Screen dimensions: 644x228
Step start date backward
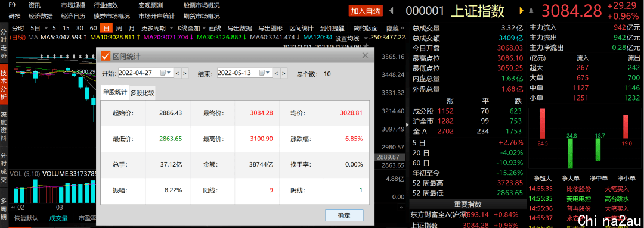(x=178, y=74)
